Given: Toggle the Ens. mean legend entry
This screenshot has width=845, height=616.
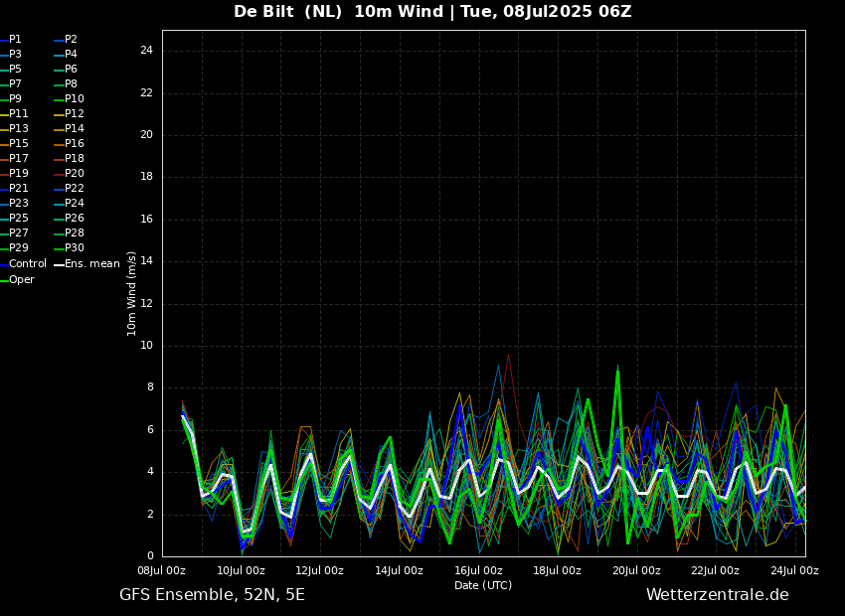Looking at the screenshot, I should pyautogui.click(x=91, y=264).
